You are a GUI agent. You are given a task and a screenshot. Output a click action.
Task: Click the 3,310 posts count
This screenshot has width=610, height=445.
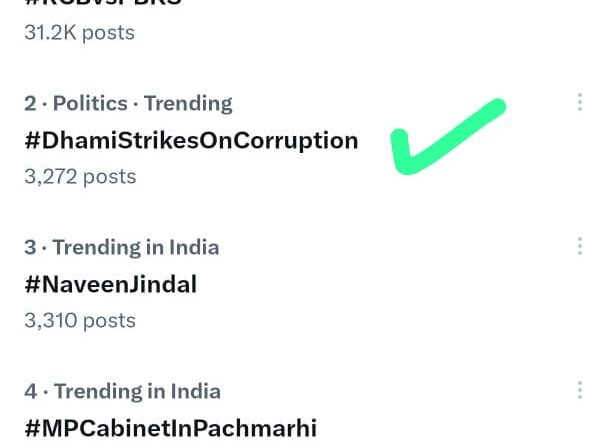tap(80, 320)
